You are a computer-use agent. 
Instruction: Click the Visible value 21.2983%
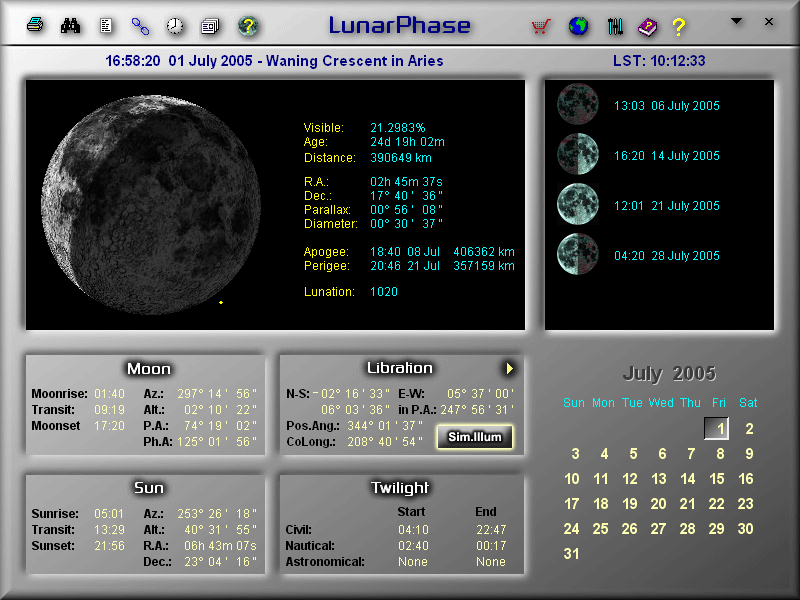(x=397, y=128)
